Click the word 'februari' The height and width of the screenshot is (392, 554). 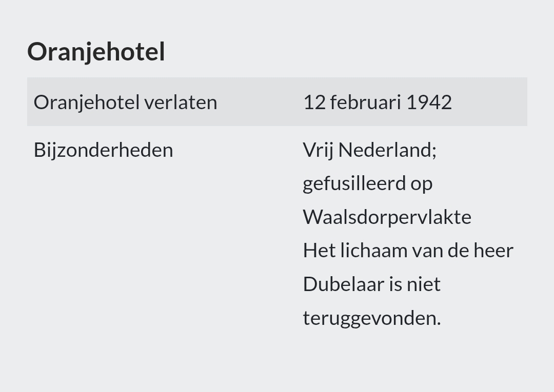click(x=365, y=102)
